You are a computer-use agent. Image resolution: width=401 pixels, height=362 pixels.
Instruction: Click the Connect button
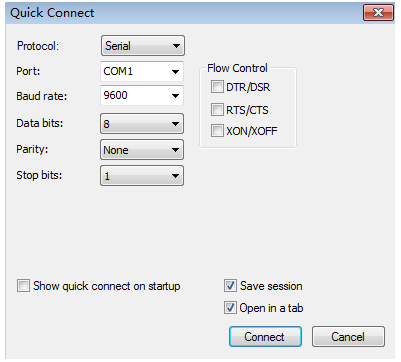click(265, 337)
